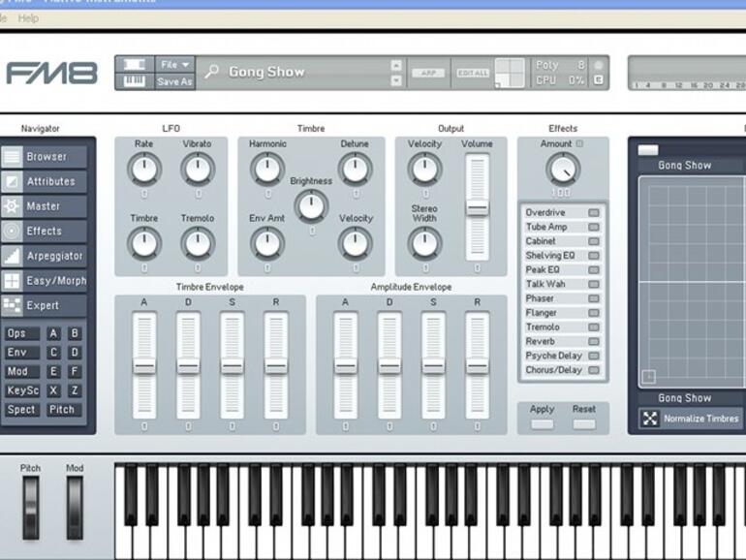Viewport: 746px width, 560px height.
Task: Open the Easy/Morph navigator page
Action: (44, 280)
